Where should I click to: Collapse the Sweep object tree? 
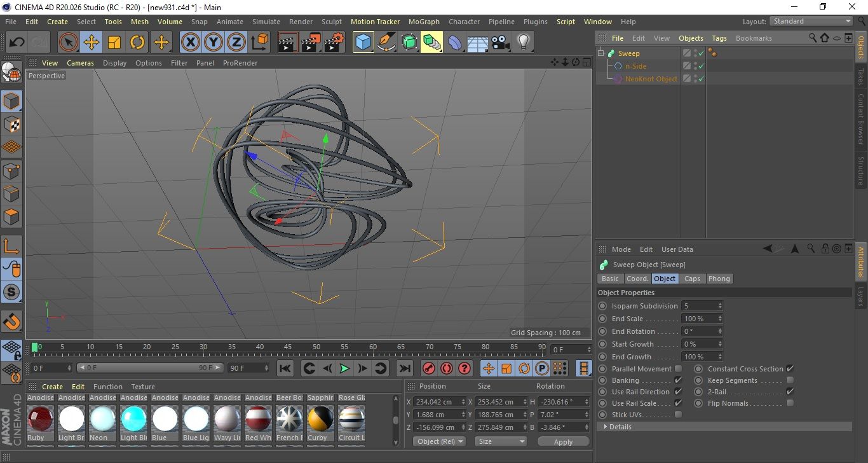click(601, 53)
